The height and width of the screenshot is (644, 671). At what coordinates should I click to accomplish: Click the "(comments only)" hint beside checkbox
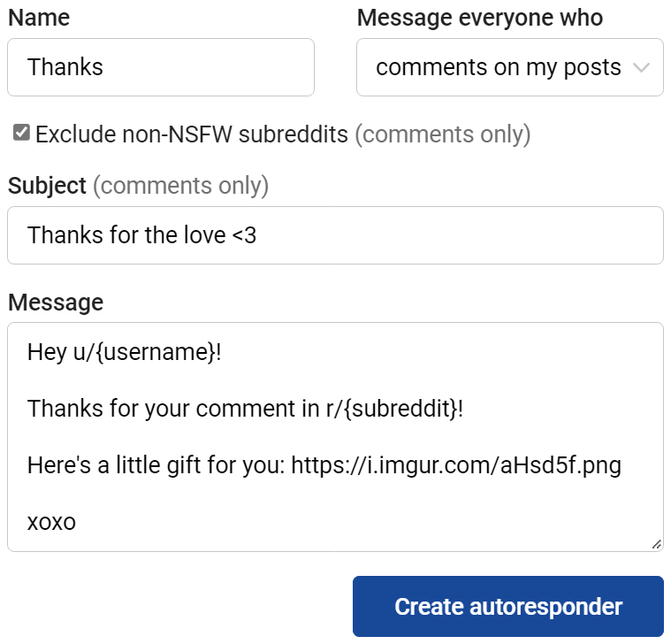click(442, 134)
